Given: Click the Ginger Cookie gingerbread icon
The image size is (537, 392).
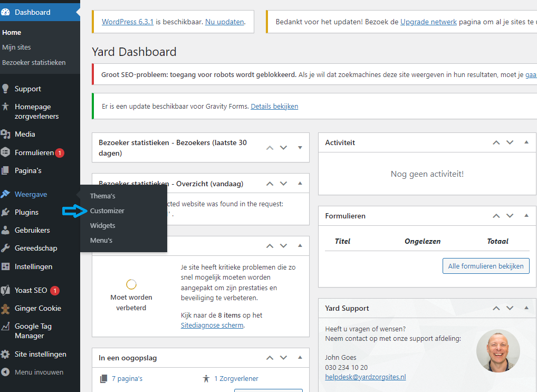Looking at the screenshot, I should coord(5,309).
